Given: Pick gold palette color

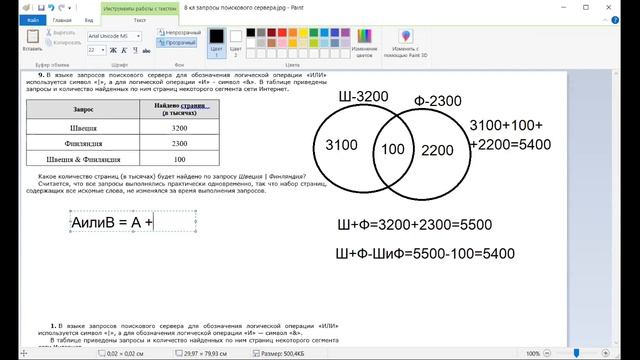Looking at the screenshot, I should (x=293, y=43).
